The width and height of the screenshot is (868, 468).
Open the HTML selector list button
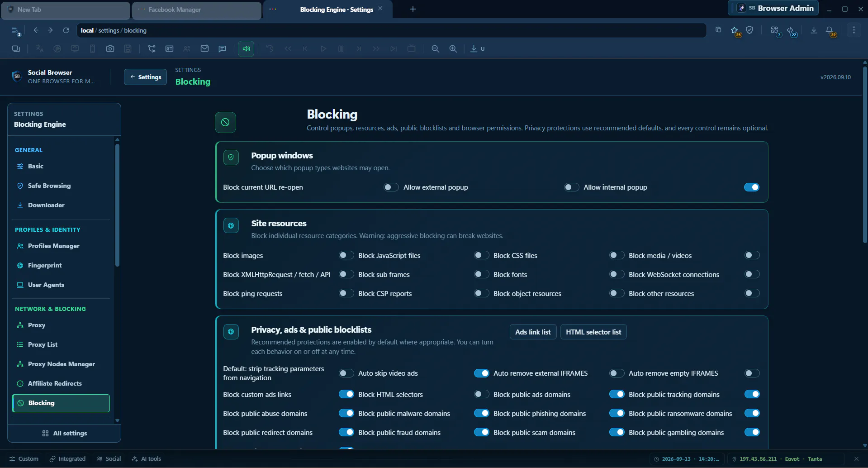point(593,332)
